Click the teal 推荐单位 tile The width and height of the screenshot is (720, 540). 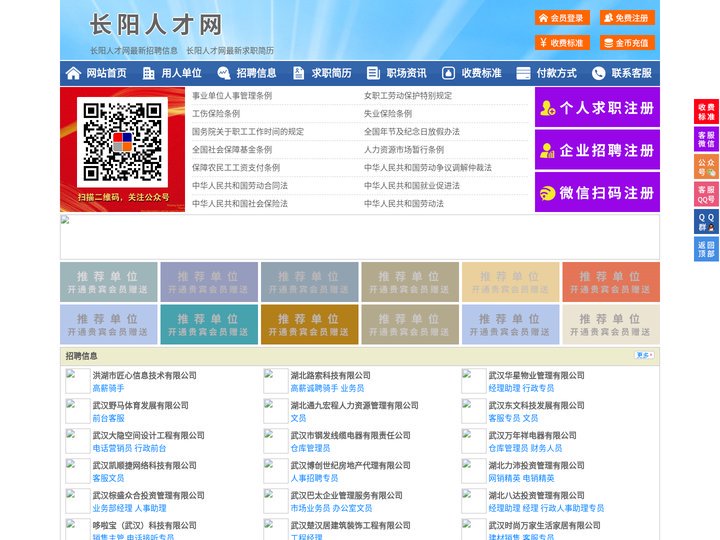(x=209, y=324)
